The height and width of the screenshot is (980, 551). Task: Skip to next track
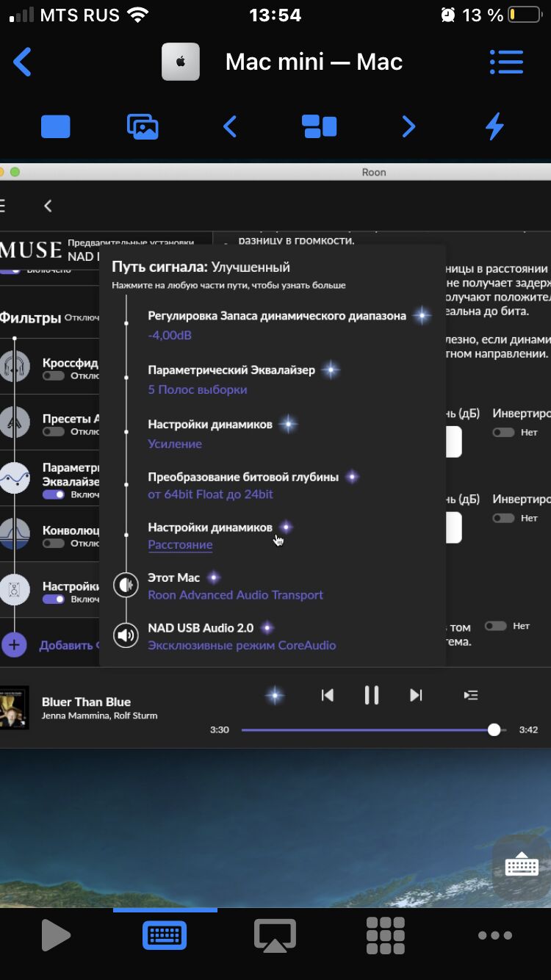point(416,695)
